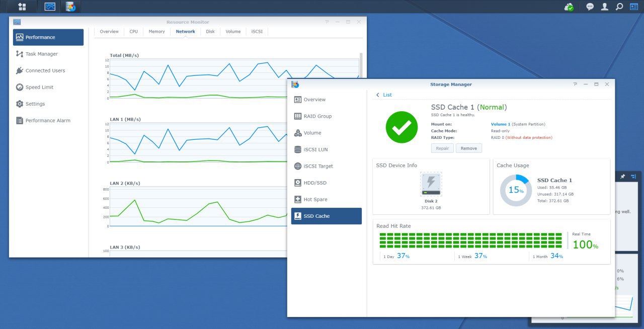Click the 'Used: 55.46 GB' text

552,187
